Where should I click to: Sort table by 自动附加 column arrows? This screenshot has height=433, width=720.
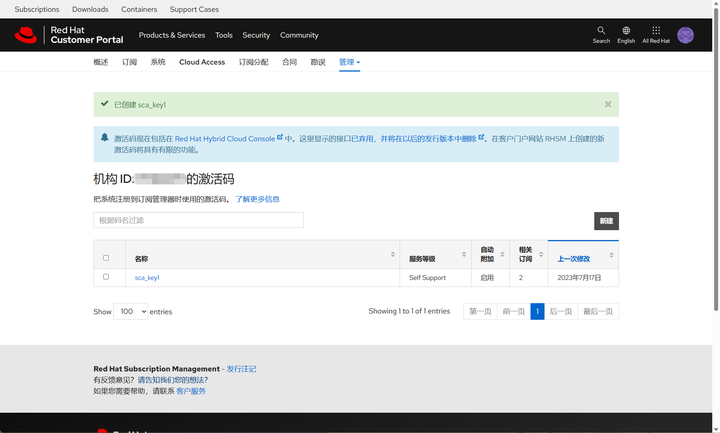point(502,254)
